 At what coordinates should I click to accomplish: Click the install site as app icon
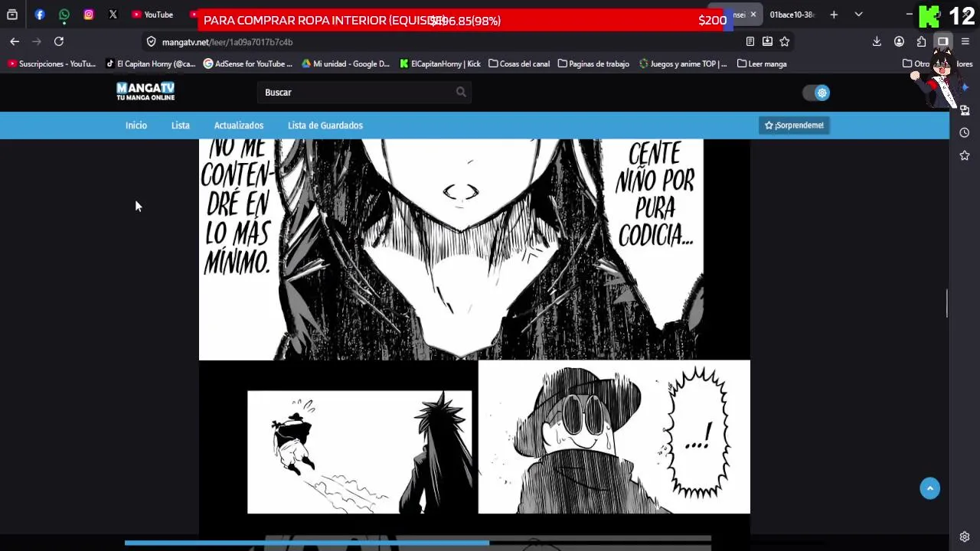click(x=767, y=41)
